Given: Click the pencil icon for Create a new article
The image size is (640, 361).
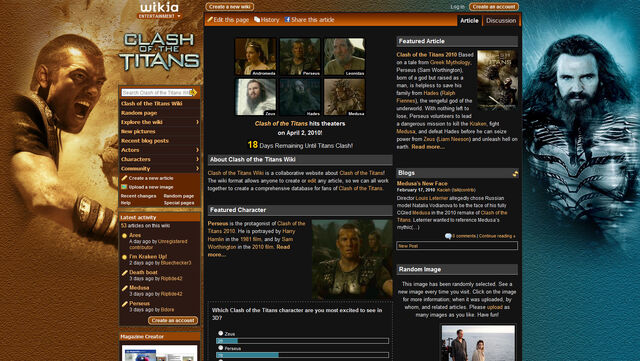Looking at the screenshot, I should [x=124, y=178].
